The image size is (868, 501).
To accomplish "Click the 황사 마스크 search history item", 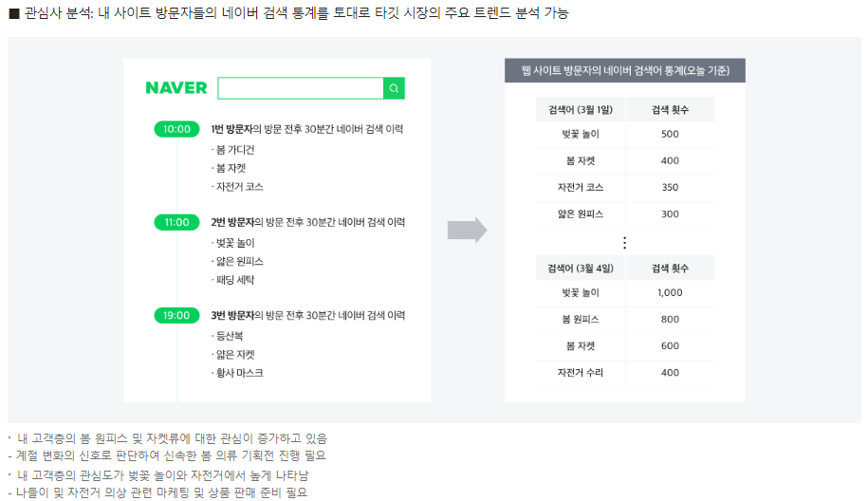I will (237, 373).
